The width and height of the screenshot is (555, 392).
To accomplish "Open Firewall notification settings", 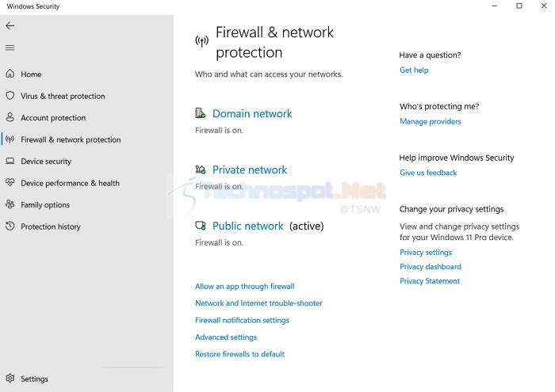I will [242, 320].
